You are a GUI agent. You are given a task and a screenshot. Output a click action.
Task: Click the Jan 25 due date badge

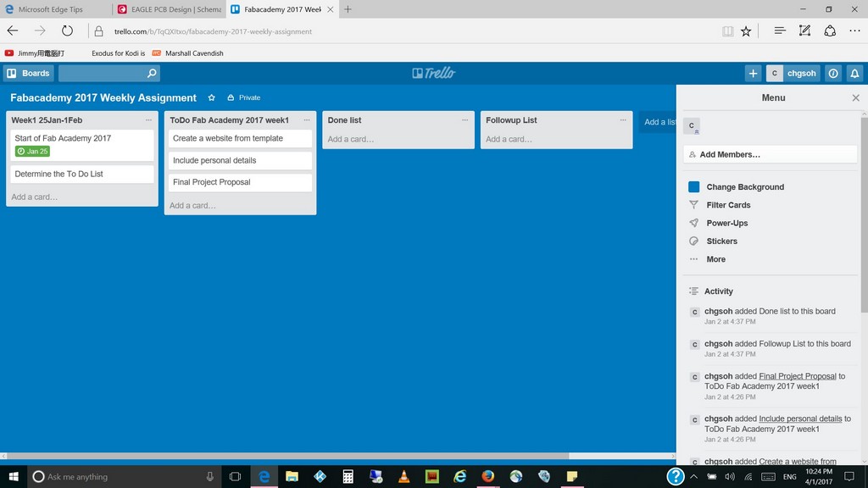33,151
